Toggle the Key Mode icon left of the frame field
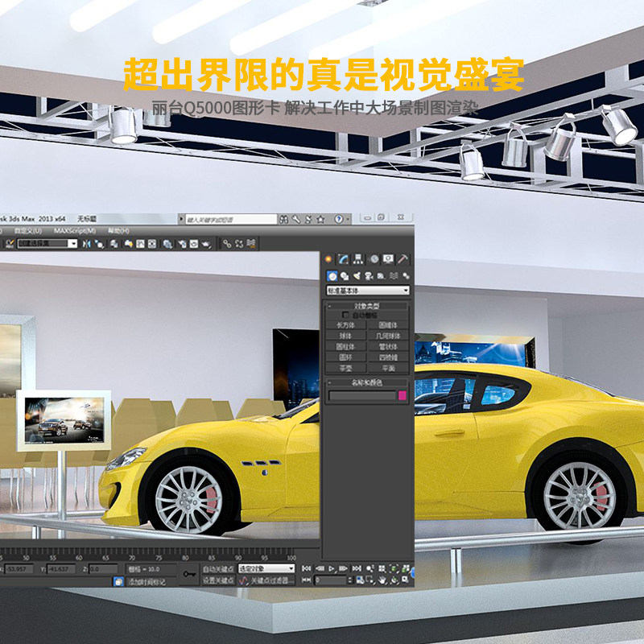Image resolution: width=644 pixels, height=644 pixels. (x=306, y=580)
